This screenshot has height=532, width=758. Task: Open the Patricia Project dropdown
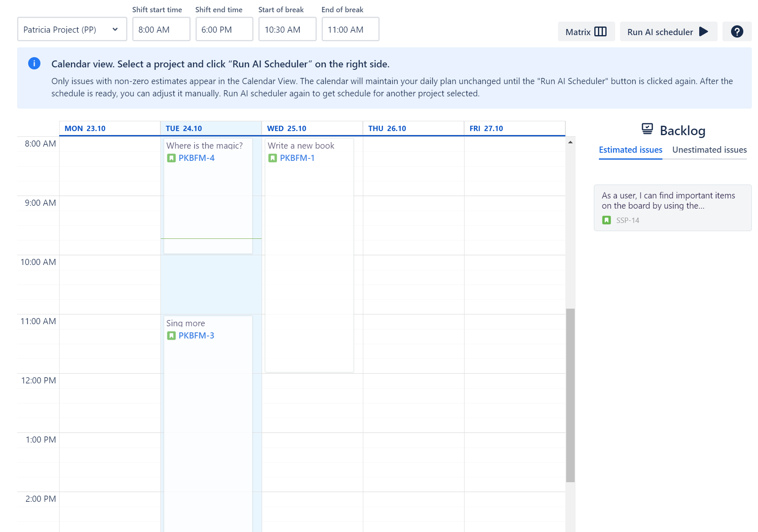point(72,29)
